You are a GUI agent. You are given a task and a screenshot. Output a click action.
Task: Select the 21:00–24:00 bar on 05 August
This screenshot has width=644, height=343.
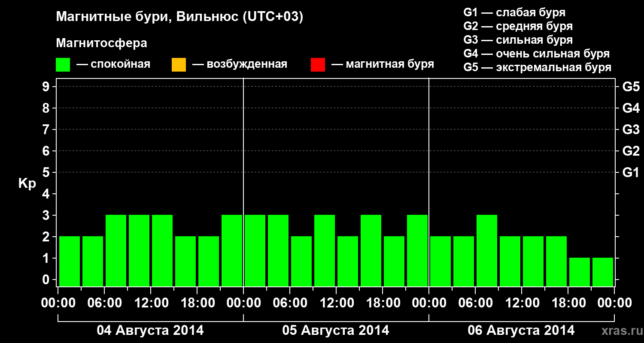click(417, 250)
